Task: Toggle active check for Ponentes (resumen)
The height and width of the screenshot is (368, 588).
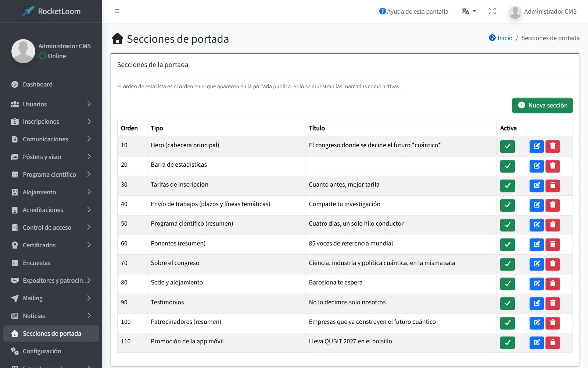Action: pos(508,244)
